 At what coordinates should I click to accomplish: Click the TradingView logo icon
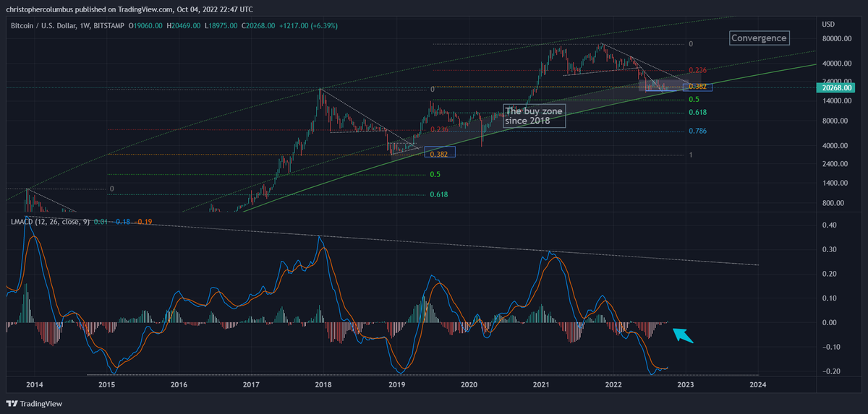[12, 403]
